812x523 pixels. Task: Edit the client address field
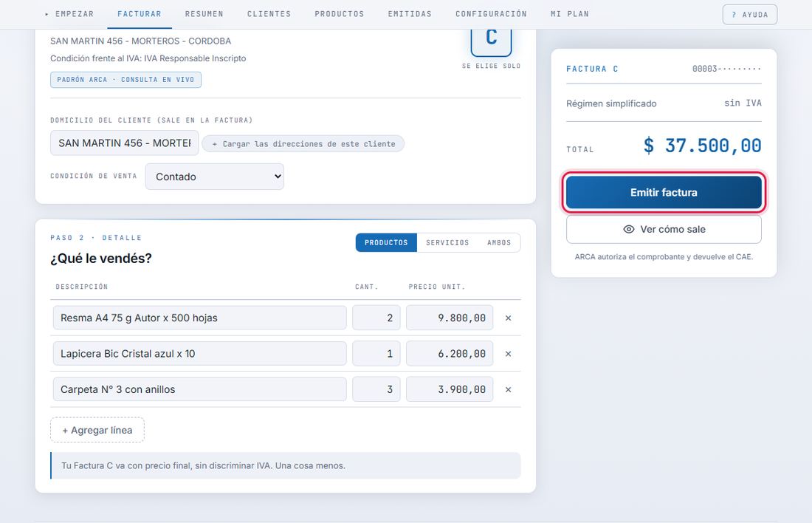point(124,143)
